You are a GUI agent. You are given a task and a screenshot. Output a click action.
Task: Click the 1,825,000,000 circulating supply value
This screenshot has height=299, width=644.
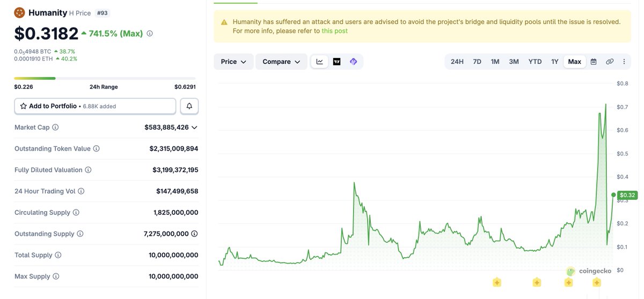(176, 213)
